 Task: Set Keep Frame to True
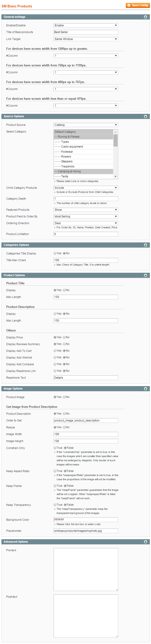[55, 486]
